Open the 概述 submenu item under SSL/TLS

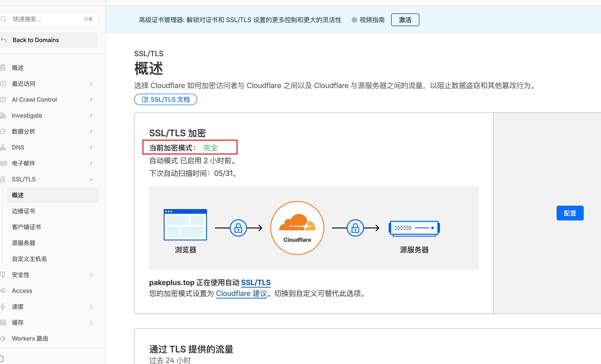pos(52,195)
